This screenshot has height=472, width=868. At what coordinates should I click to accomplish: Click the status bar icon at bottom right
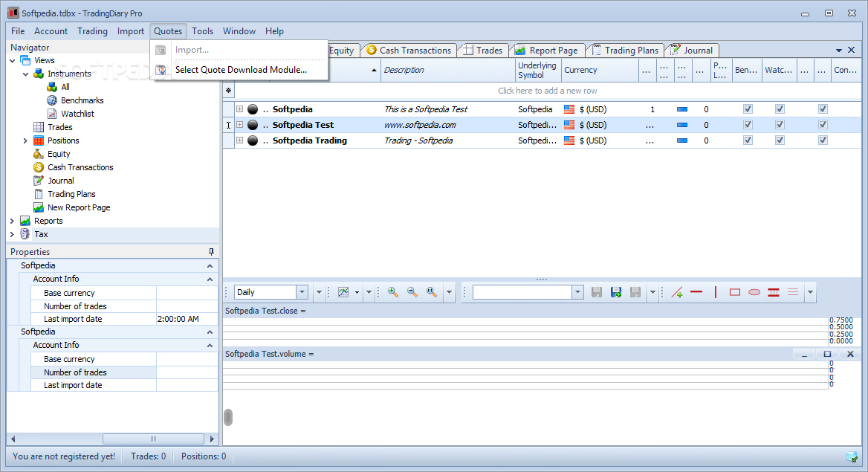click(852, 456)
